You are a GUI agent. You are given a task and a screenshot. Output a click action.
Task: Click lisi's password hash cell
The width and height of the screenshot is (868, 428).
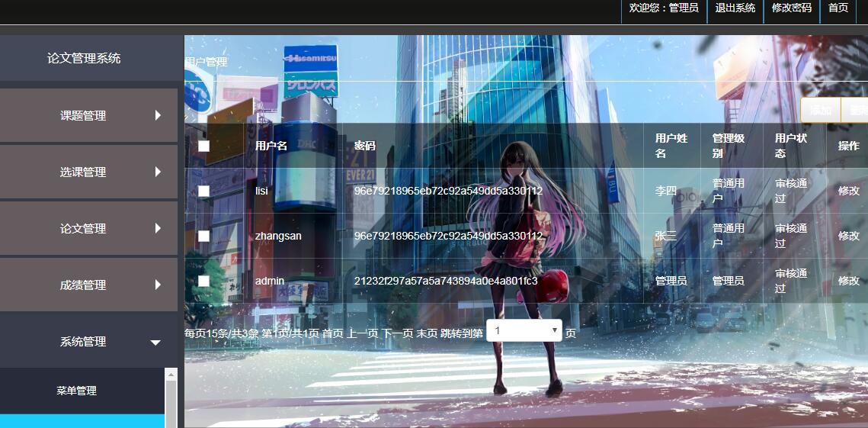[x=448, y=191]
